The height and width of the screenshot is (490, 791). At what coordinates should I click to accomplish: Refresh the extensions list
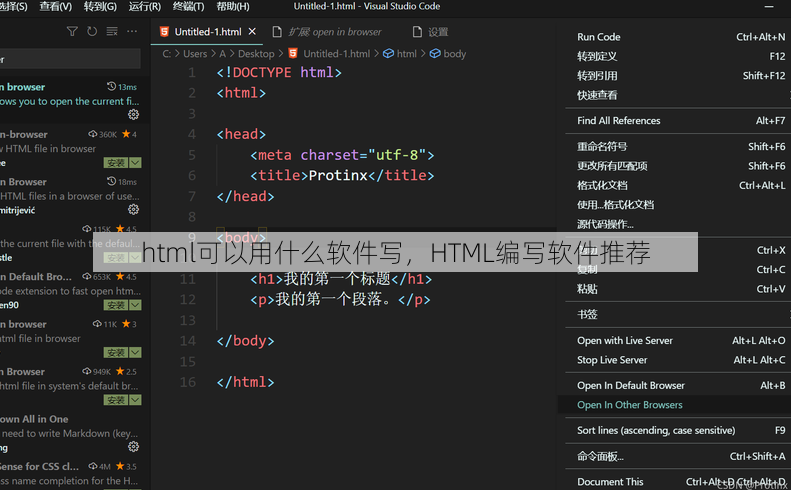point(92,32)
